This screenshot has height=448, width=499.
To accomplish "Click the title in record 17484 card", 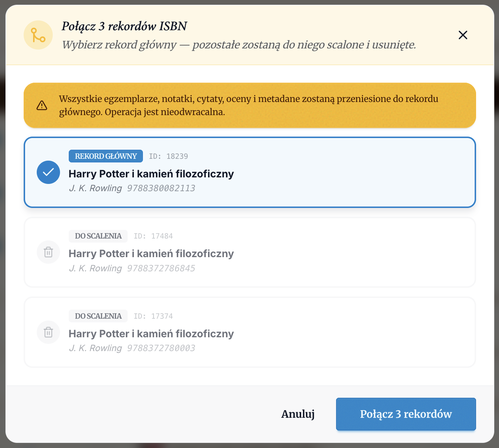I will (151, 254).
